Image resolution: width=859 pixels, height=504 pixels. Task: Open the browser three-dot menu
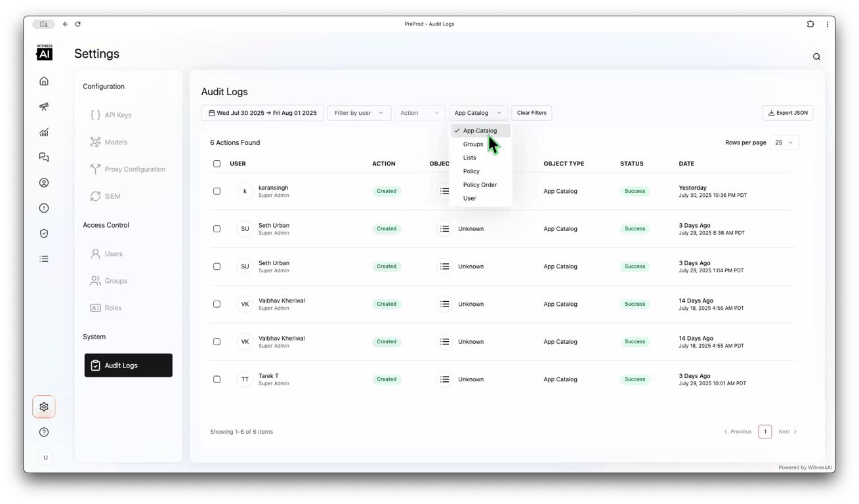pyautogui.click(x=827, y=24)
